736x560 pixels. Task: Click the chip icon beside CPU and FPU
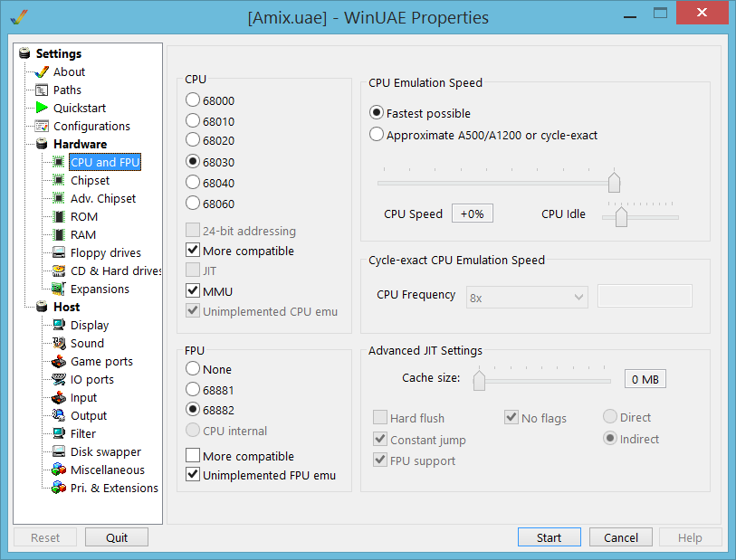pyautogui.click(x=59, y=162)
